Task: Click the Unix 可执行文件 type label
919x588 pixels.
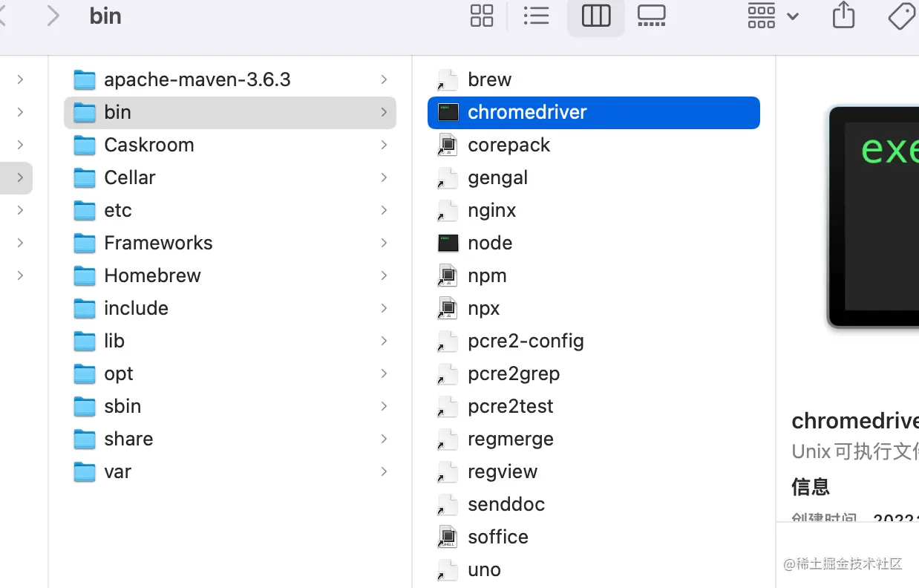Action: 855,451
